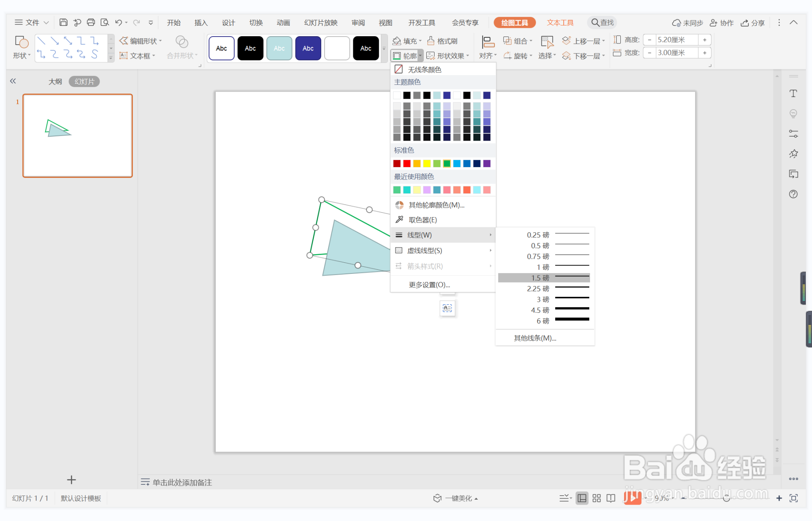Viewport: 812px width, 521px height.
Task: Switch to the outline (大纲) pane view
Action: (55, 81)
